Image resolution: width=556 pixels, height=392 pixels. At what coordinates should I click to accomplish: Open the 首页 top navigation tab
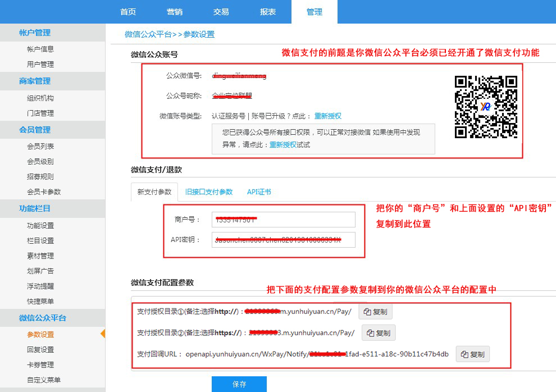pyautogui.click(x=128, y=12)
